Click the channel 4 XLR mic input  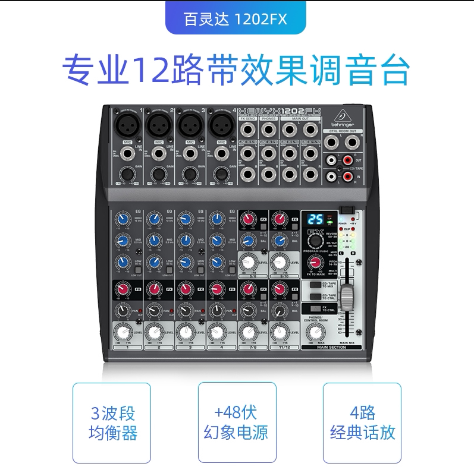click(x=221, y=124)
